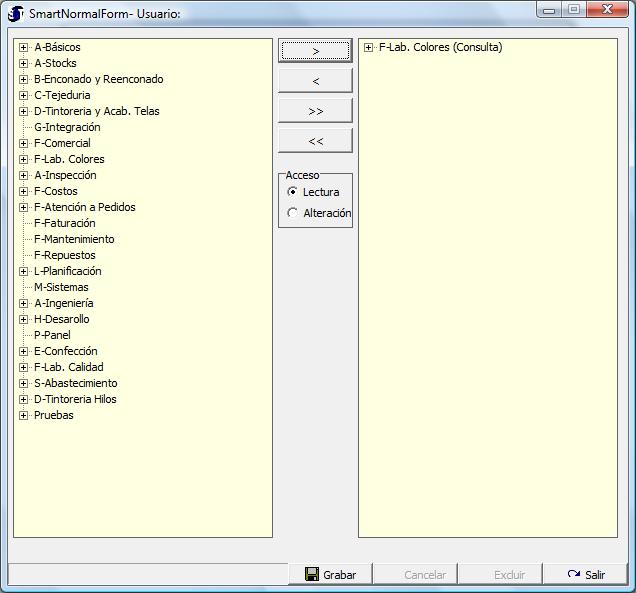Select the M-Sistemas tree item
The height and width of the screenshot is (593, 636).
[x=61, y=287]
